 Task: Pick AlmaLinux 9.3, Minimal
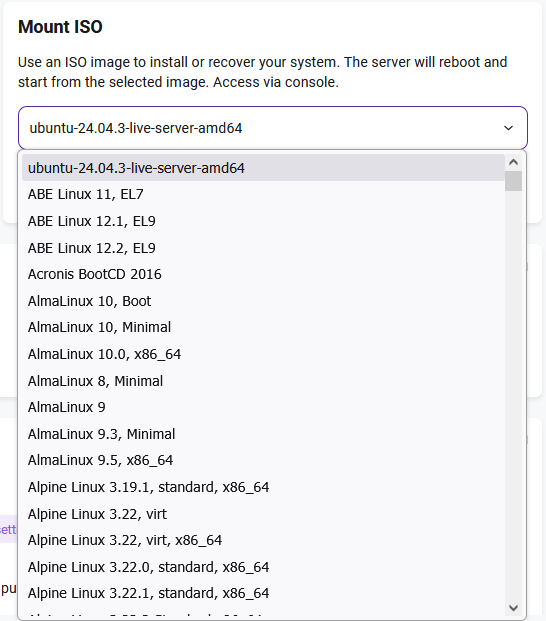263,434
